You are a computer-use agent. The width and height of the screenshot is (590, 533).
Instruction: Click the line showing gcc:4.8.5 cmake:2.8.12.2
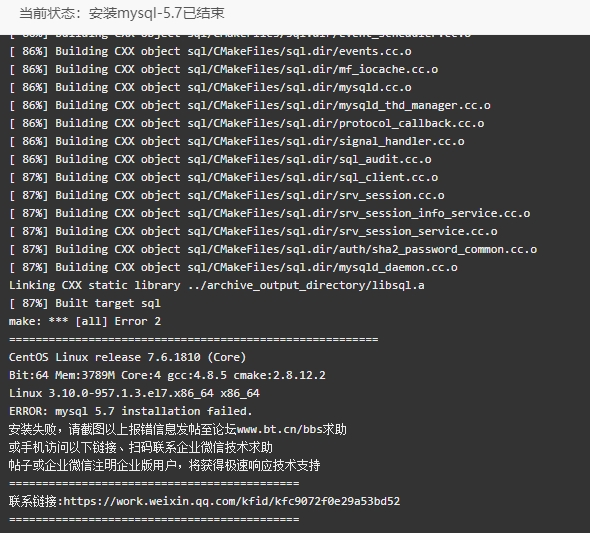click(x=167, y=375)
